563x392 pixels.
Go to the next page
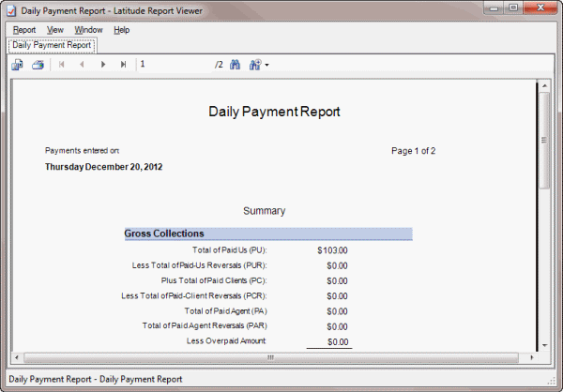pos(103,65)
